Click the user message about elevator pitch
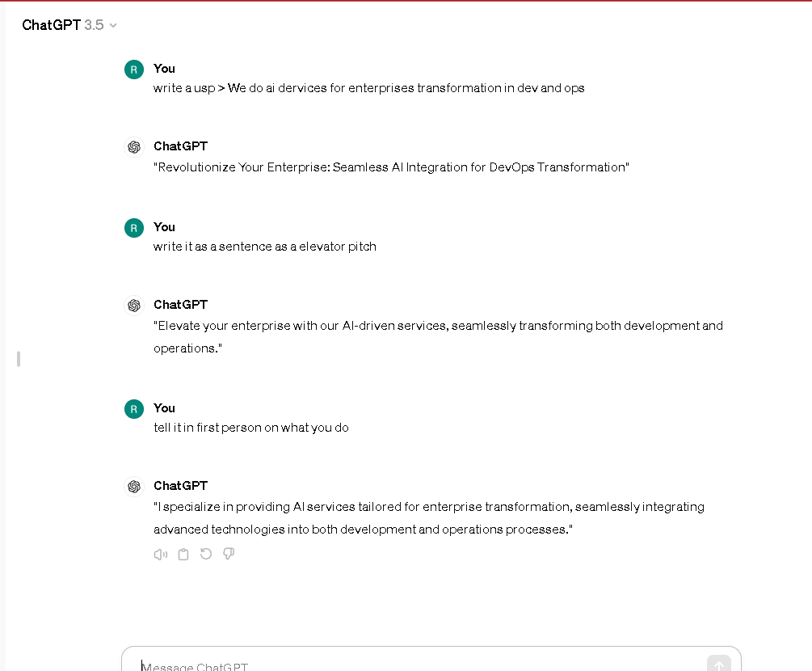This screenshot has width=812, height=671. [265, 247]
